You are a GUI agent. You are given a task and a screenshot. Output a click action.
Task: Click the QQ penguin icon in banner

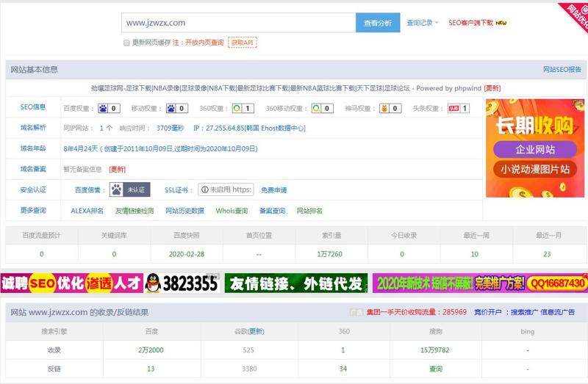tap(153, 283)
